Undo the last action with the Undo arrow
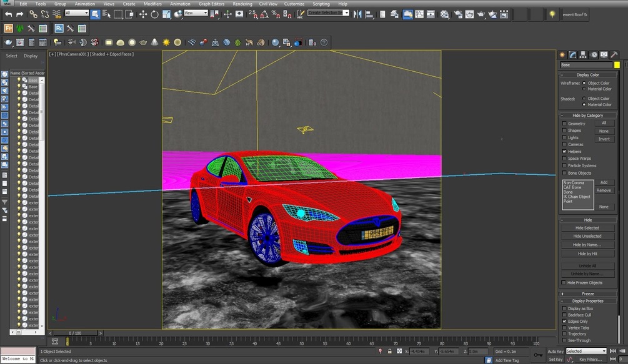628x364 pixels. point(8,14)
